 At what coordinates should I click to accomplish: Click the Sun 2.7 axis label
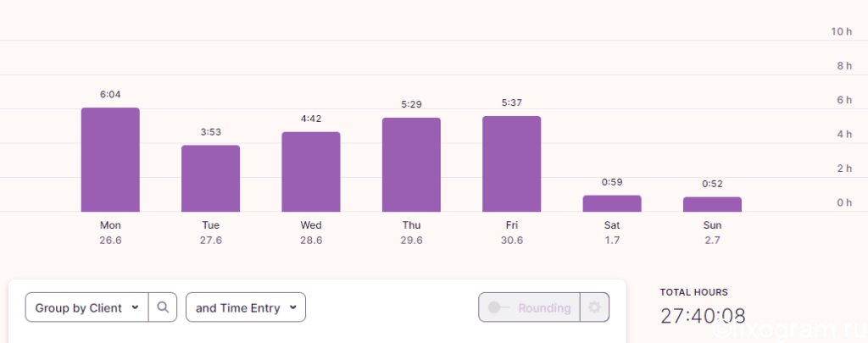[x=712, y=233]
